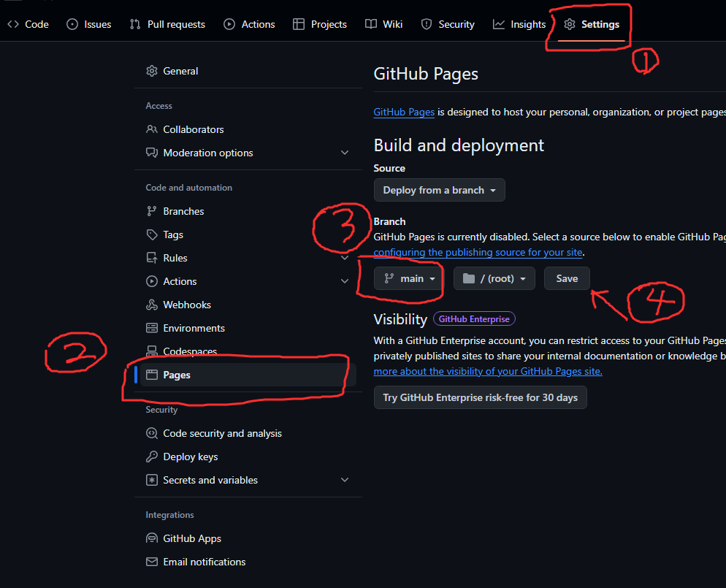Open the / (root) folder dropdown
Screen dimensions: 726x588
coord(494,278)
